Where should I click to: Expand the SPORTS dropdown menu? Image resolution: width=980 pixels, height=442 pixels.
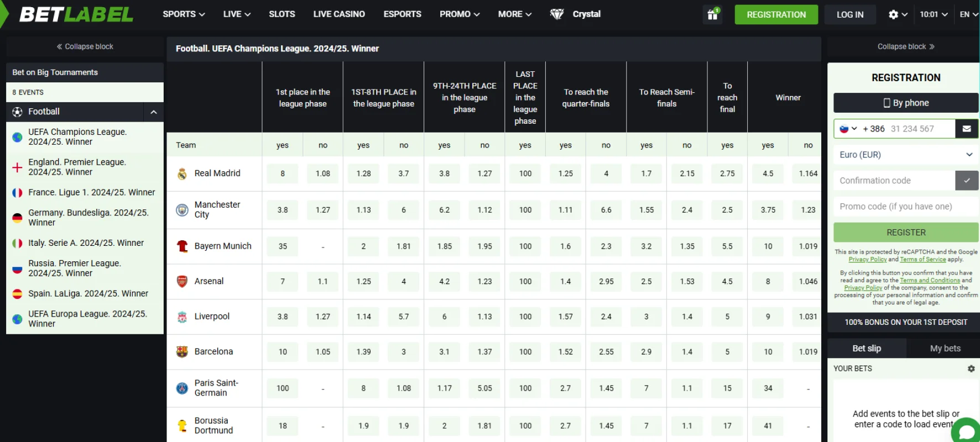(184, 14)
